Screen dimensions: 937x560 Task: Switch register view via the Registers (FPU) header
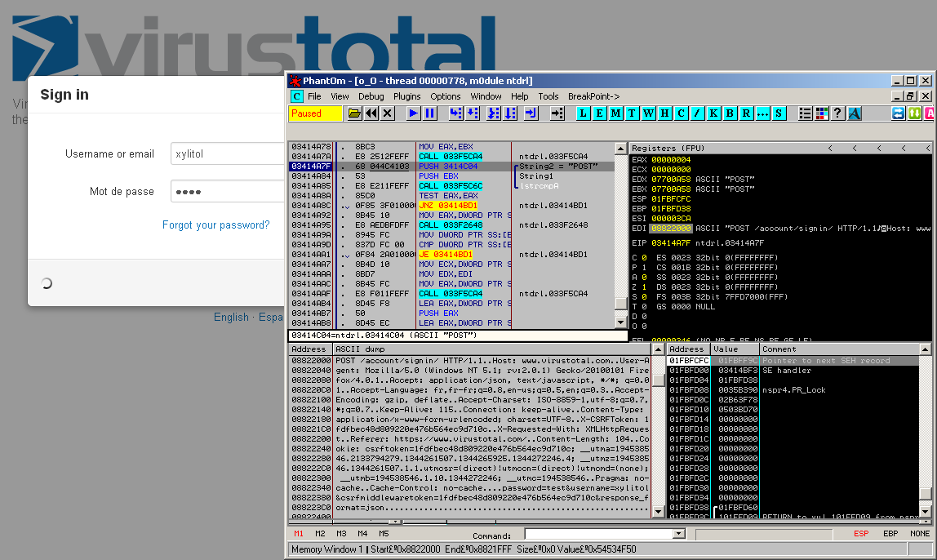[668, 149]
